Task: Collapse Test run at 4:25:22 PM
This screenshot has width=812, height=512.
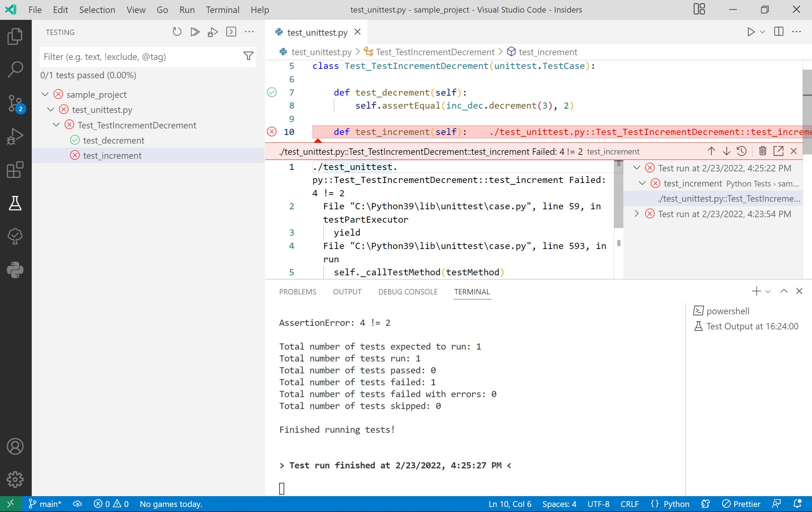Action: coord(637,168)
